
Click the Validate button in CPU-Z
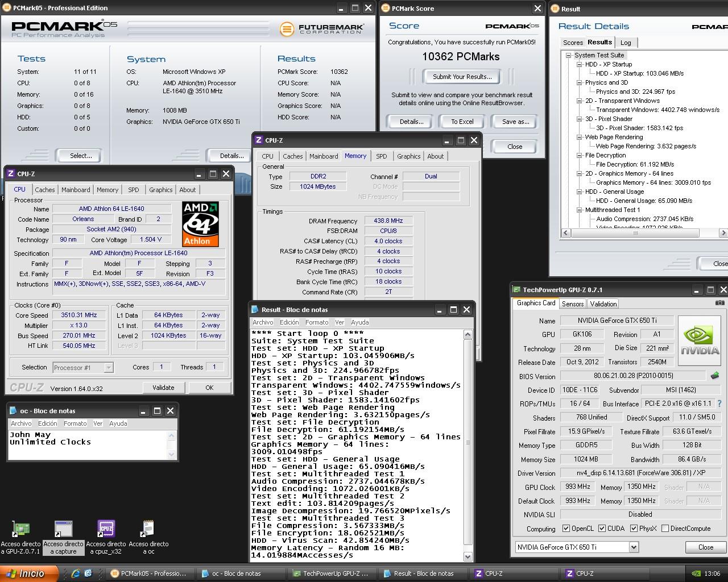click(x=163, y=388)
